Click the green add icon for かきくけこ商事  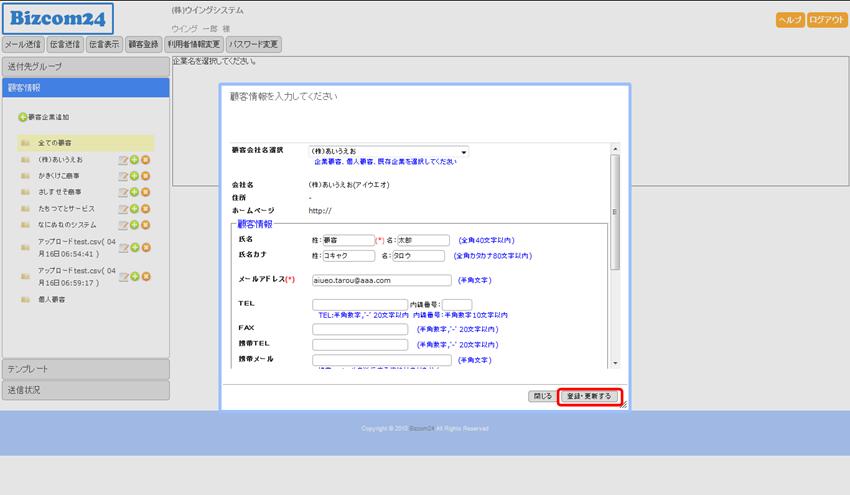point(134,176)
